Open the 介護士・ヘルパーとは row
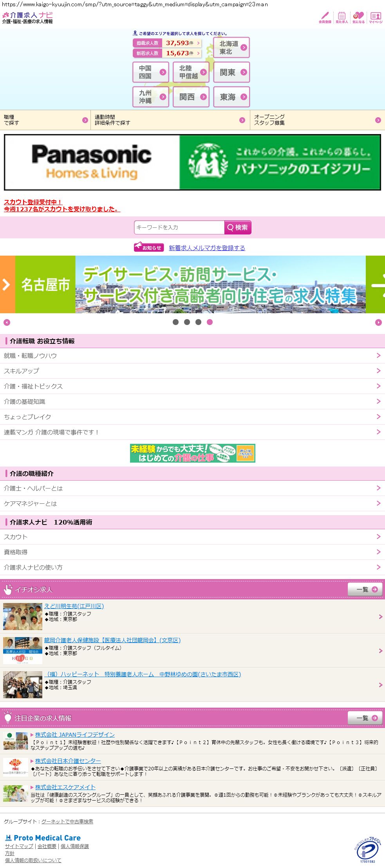The width and height of the screenshot is (385, 868). pos(192,488)
